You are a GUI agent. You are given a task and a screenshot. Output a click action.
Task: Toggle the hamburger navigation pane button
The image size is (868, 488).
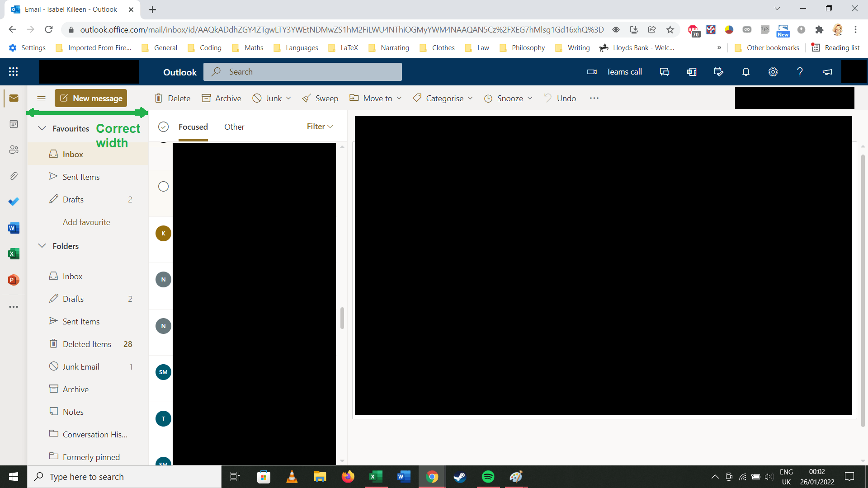(41, 98)
